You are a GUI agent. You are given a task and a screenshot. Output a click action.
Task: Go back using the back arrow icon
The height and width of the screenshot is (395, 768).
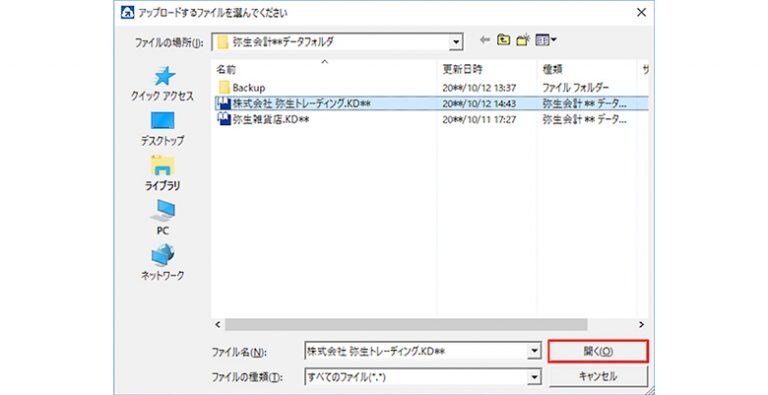[484, 40]
